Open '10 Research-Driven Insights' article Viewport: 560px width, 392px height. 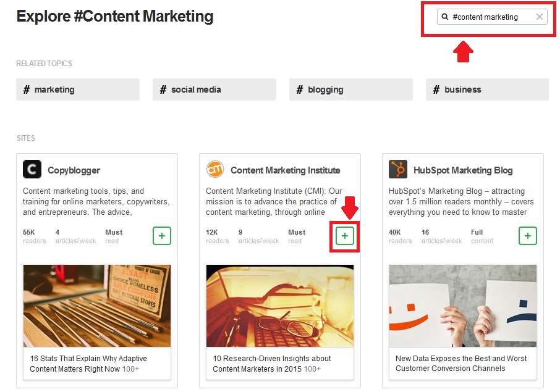pyautogui.click(x=272, y=364)
